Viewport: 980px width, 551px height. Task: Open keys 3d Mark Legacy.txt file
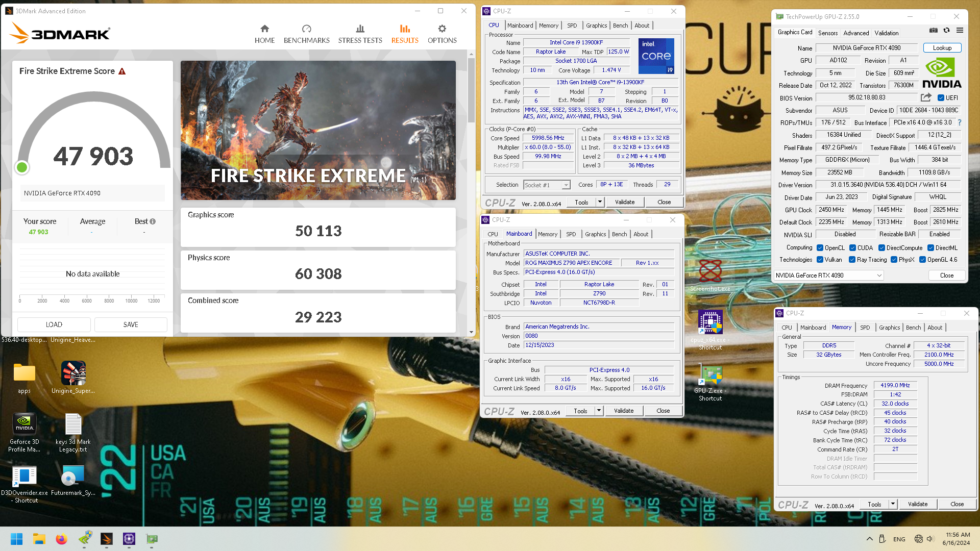point(73,433)
